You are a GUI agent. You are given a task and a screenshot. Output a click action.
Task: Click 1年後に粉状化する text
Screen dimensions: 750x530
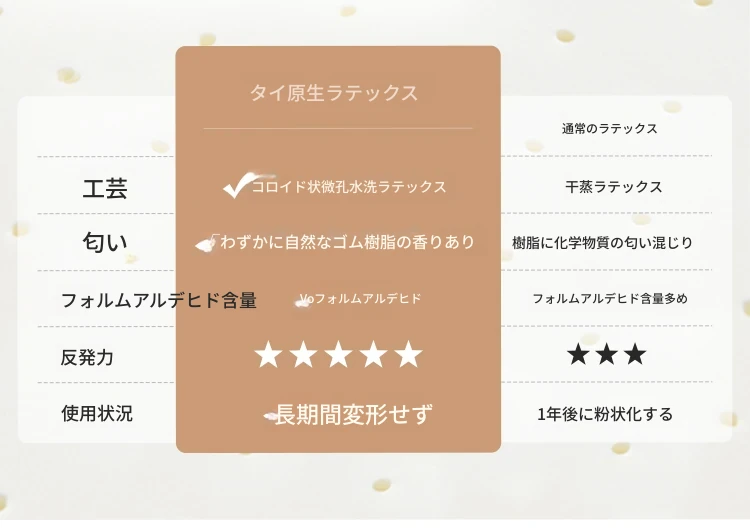pyautogui.click(x=605, y=414)
